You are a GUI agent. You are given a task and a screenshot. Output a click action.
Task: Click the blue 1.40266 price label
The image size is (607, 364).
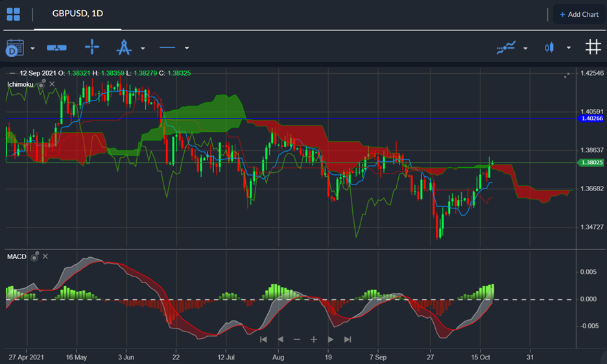pos(591,119)
